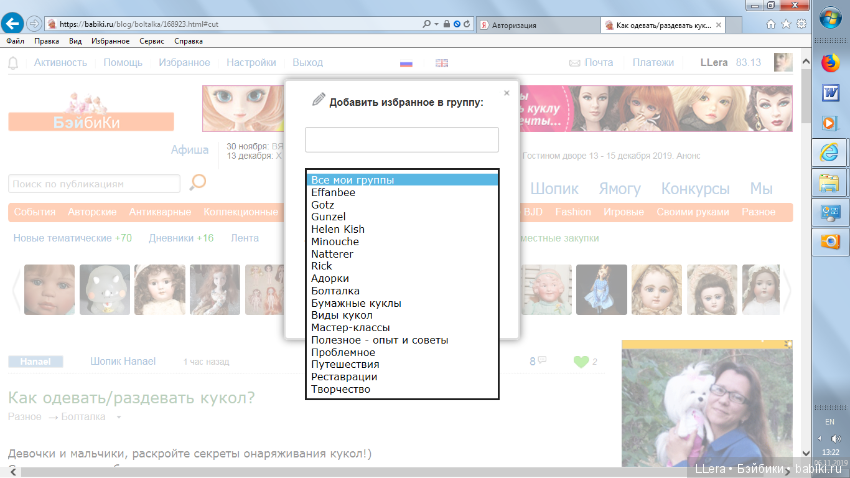Screen dimensions: 850x478
Task: Close the add-to-group popup
Action: coord(506,92)
